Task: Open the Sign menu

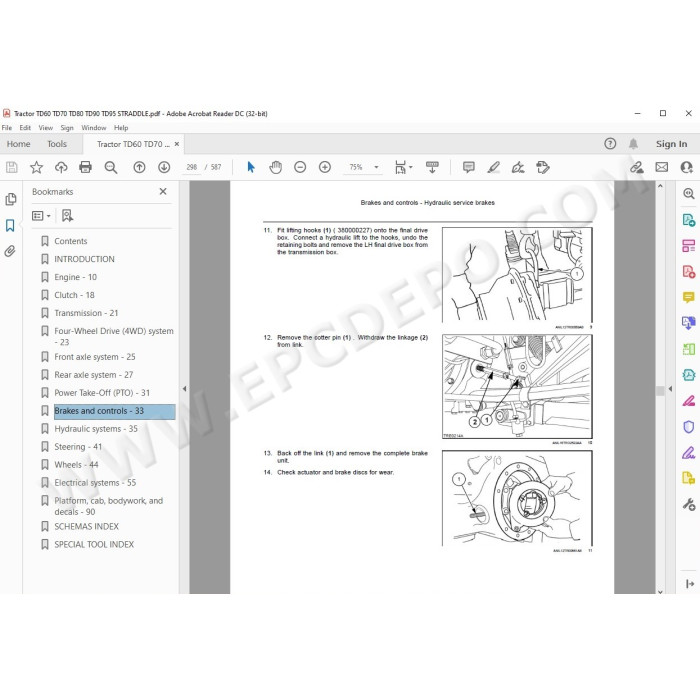Action: (67, 128)
